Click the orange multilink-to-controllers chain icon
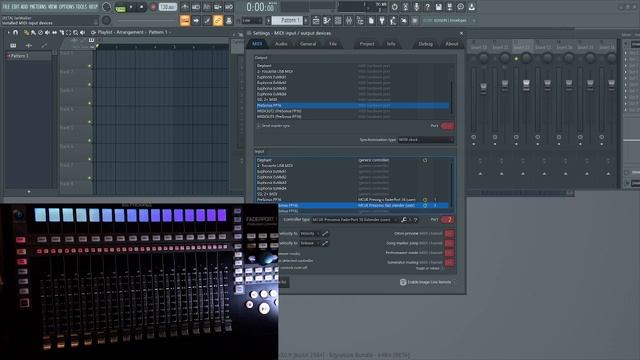The height and width of the screenshot is (360, 640). [218, 20]
